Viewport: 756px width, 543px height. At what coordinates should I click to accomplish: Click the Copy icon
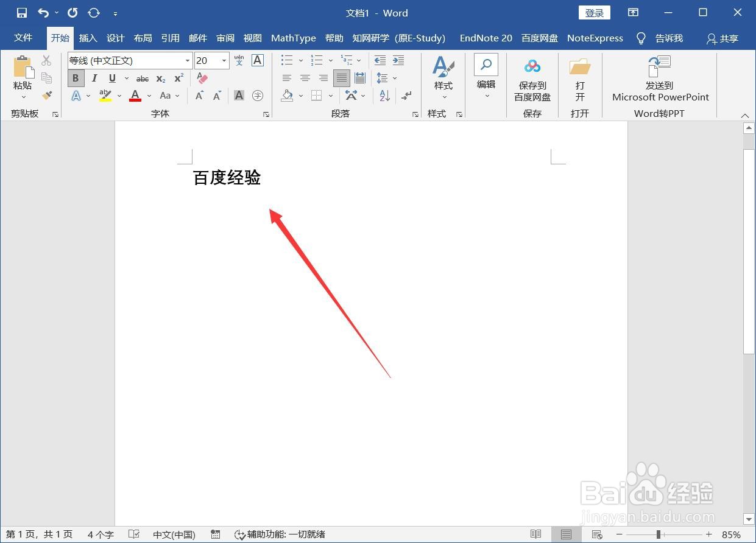click(47, 78)
